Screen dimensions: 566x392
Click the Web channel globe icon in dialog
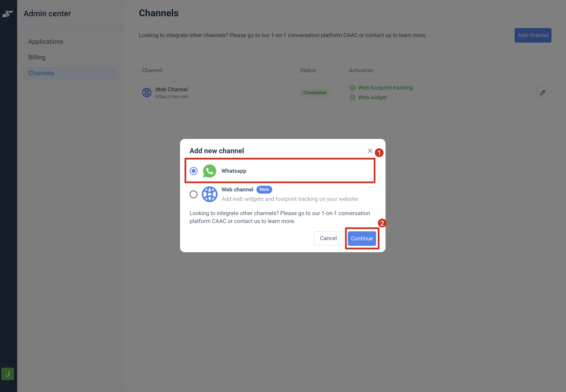[209, 194]
